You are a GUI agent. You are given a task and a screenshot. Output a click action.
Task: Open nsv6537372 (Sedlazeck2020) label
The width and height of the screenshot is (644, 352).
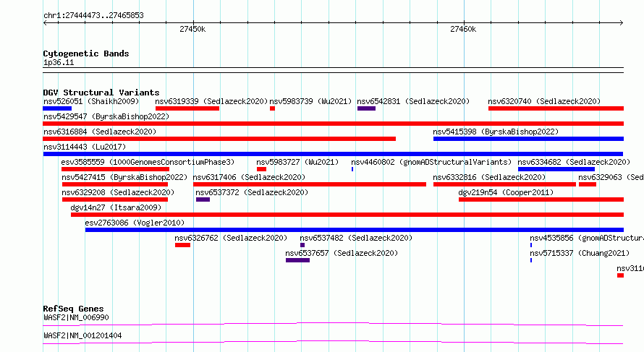[252, 192]
